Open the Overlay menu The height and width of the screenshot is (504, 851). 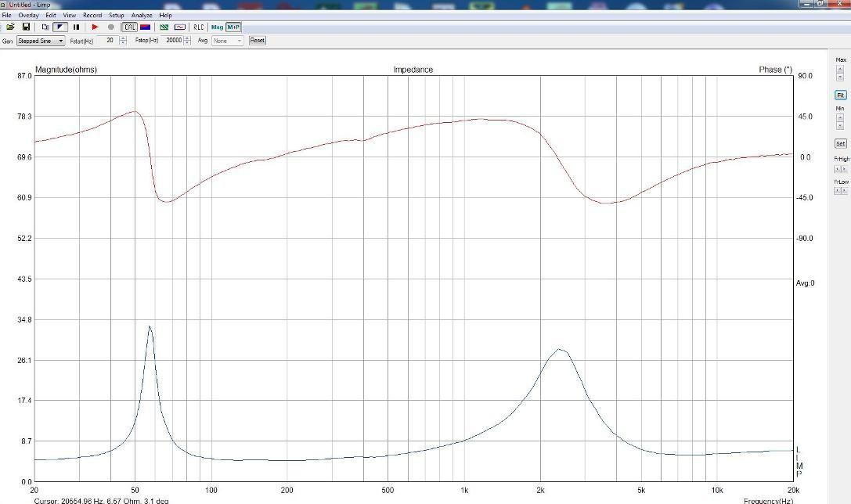pyautogui.click(x=28, y=15)
